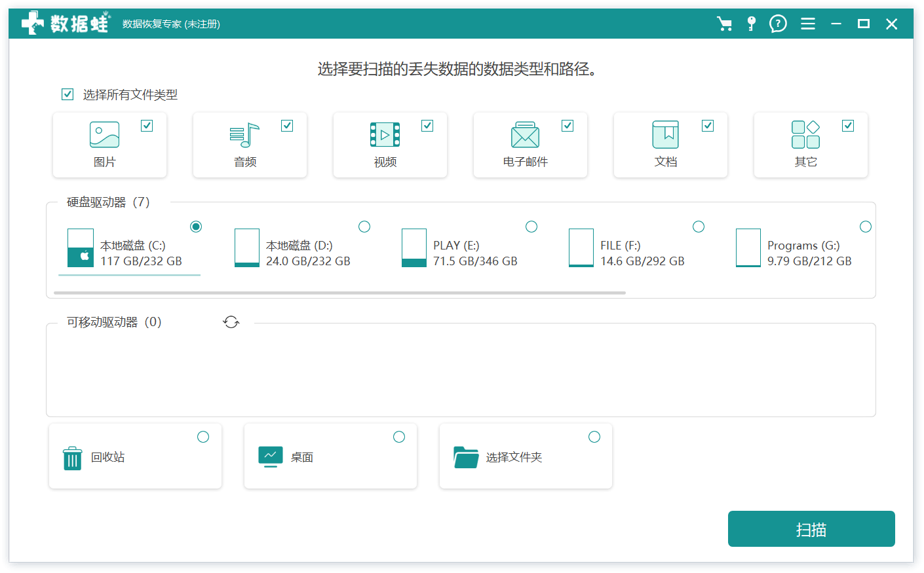The width and height of the screenshot is (924, 573).
Task: Close the 数据蛙 window
Action: (x=891, y=24)
